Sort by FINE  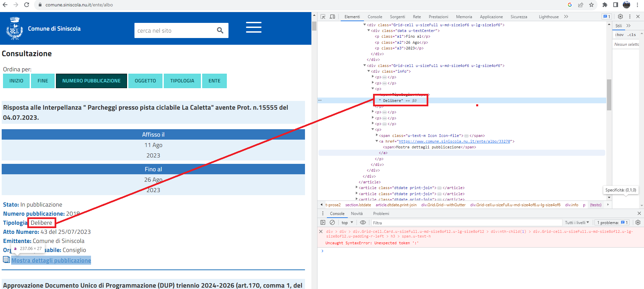[x=43, y=81]
